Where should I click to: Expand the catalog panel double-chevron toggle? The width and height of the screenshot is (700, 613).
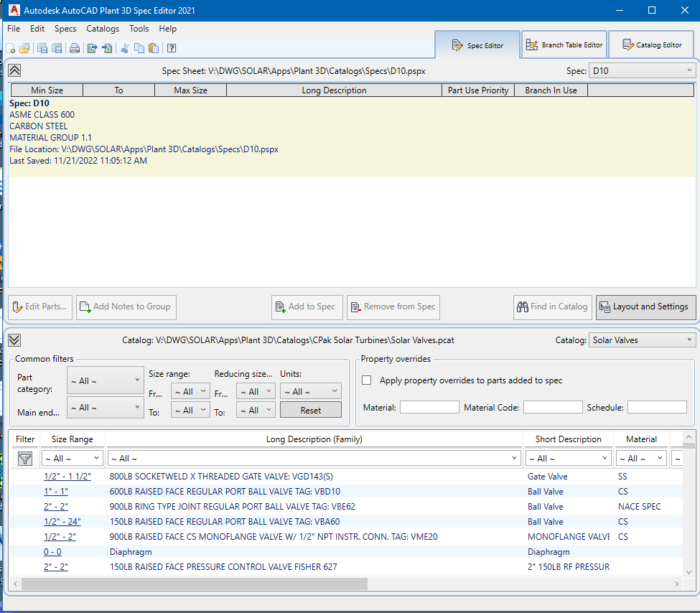(x=15, y=340)
